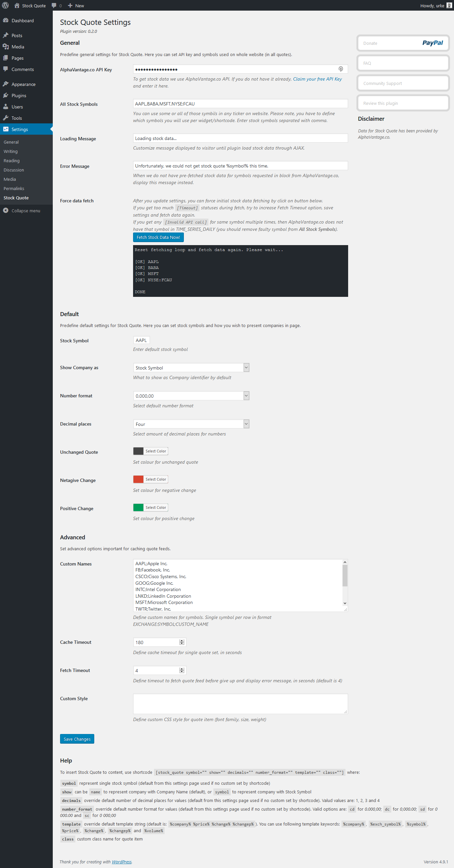Follow the WordPress footer link
Screen dimensions: 454x868
pyautogui.click(x=122, y=862)
